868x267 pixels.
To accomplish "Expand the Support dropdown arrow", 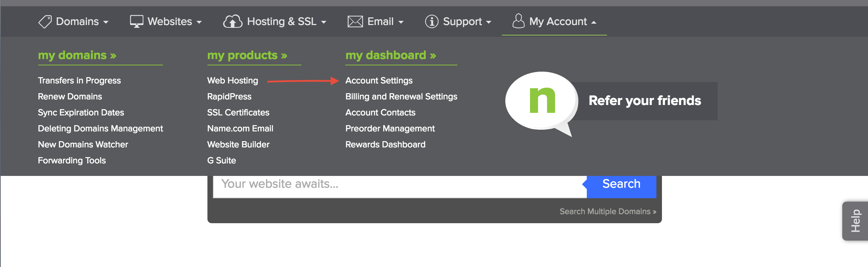I will click(x=489, y=22).
